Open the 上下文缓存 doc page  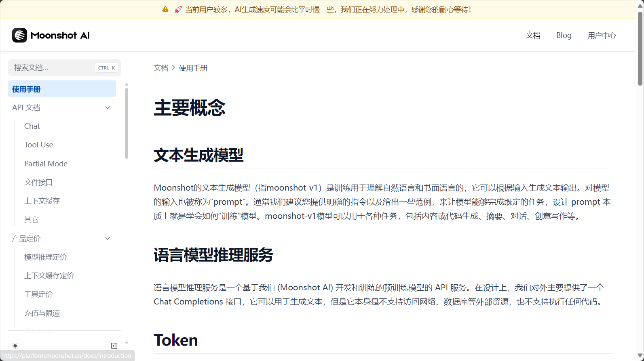pos(42,201)
